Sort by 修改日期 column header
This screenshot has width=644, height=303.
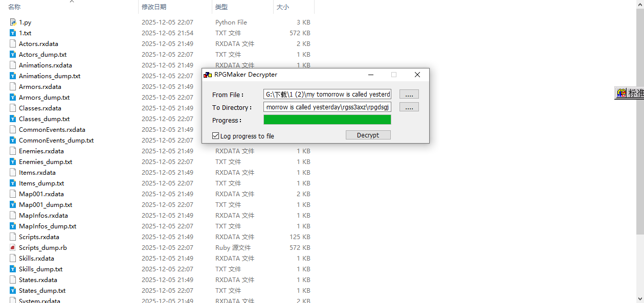[x=154, y=7]
